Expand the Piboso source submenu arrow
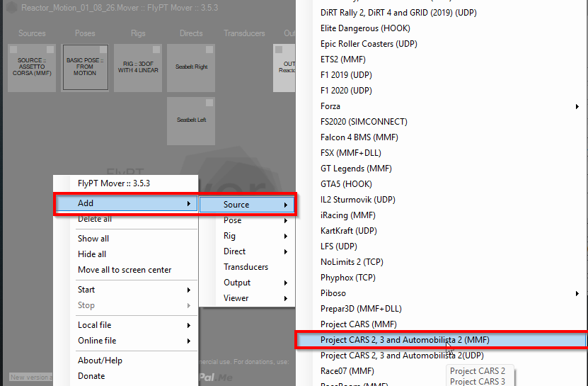The width and height of the screenshot is (588, 386). (x=577, y=294)
